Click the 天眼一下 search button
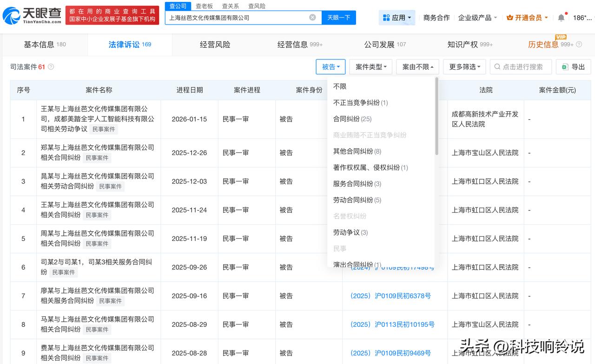This screenshot has height=364, width=595. pos(339,18)
